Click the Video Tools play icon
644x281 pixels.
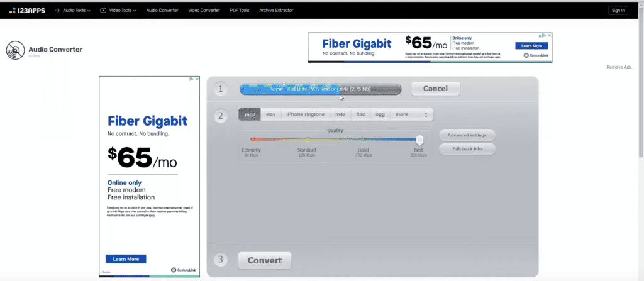[x=103, y=10]
